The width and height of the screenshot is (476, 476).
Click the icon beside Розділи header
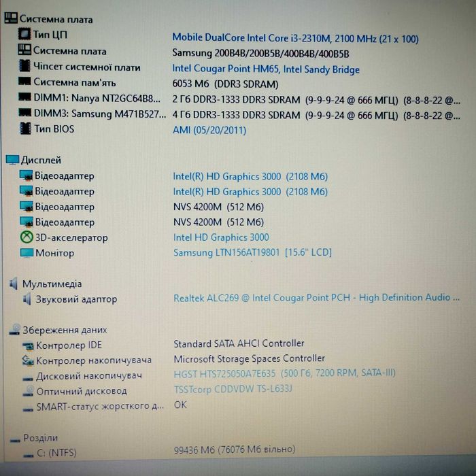[x=15, y=440]
